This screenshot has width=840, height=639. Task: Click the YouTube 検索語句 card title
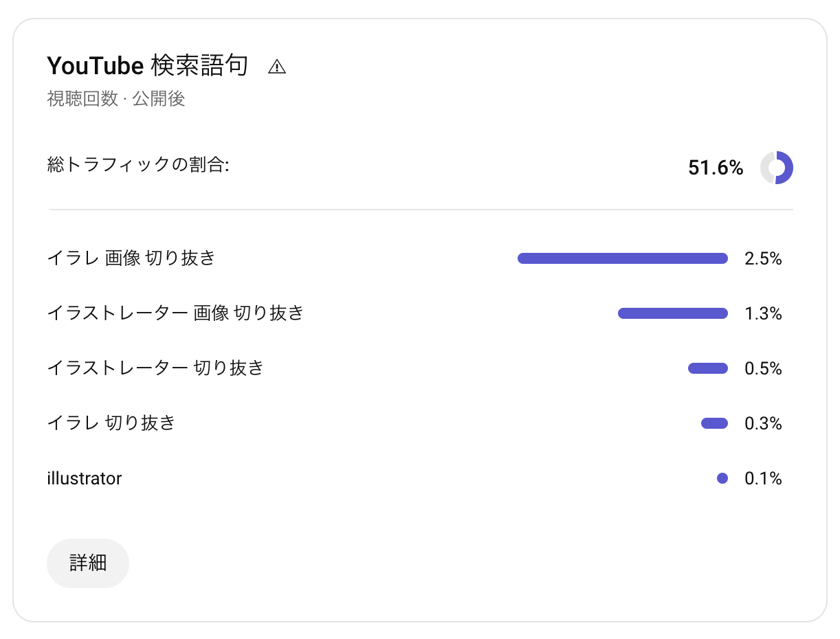pos(147,66)
